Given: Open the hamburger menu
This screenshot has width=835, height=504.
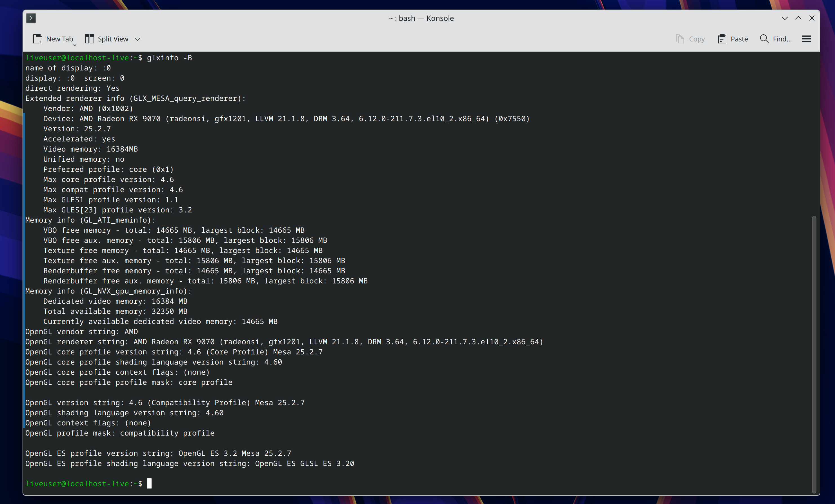Looking at the screenshot, I should click(807, 39).
